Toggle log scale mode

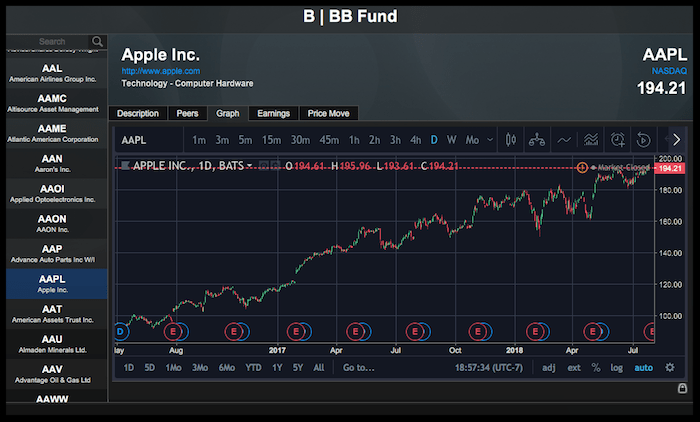(x=617, y=368)
